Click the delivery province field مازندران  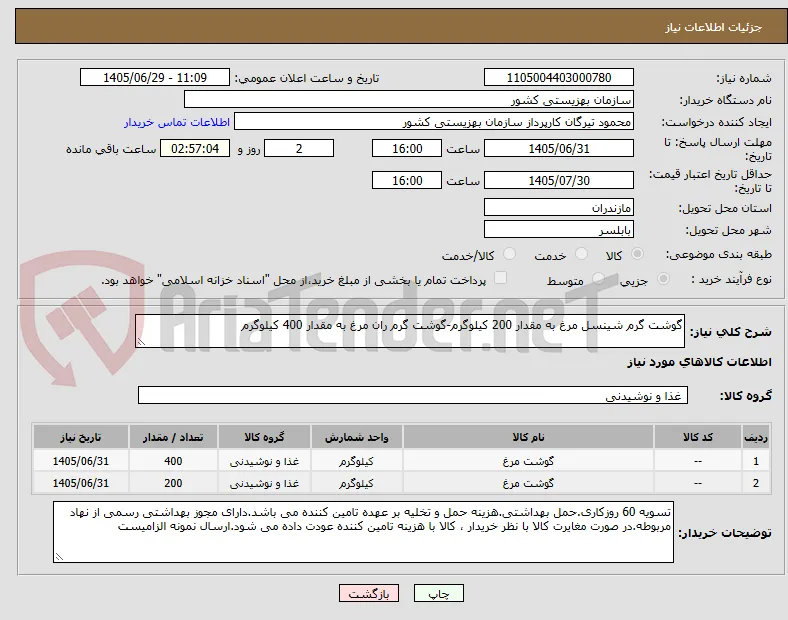(x=559, y=207)
